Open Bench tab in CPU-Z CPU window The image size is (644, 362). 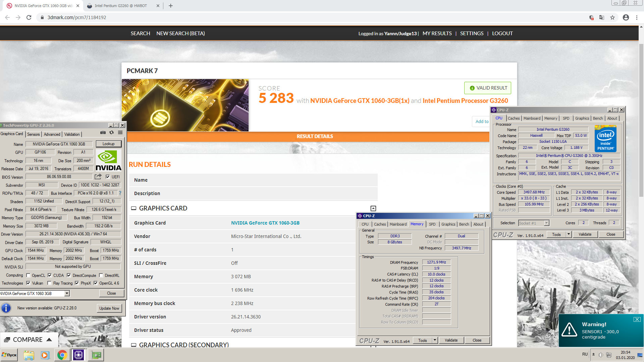click(x=598, y=118)
